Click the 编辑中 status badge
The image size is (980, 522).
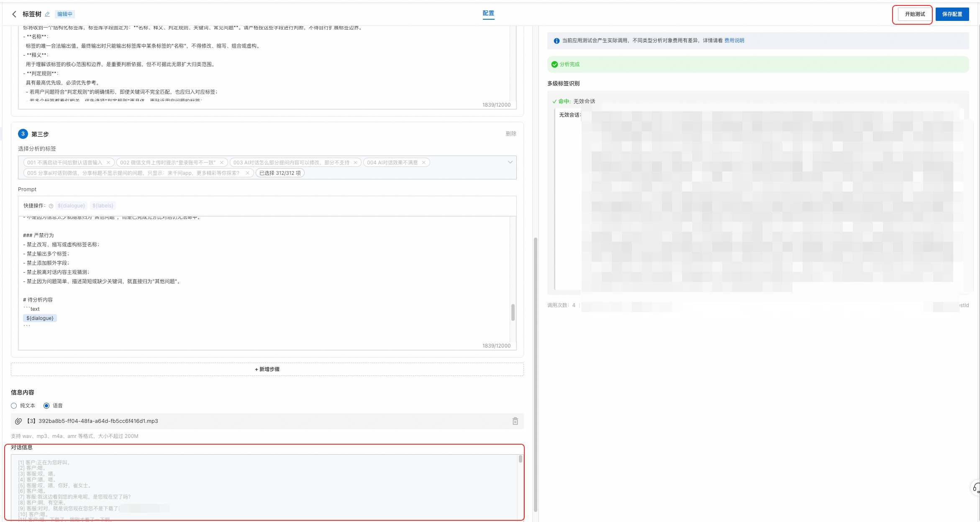pos(65,14)
